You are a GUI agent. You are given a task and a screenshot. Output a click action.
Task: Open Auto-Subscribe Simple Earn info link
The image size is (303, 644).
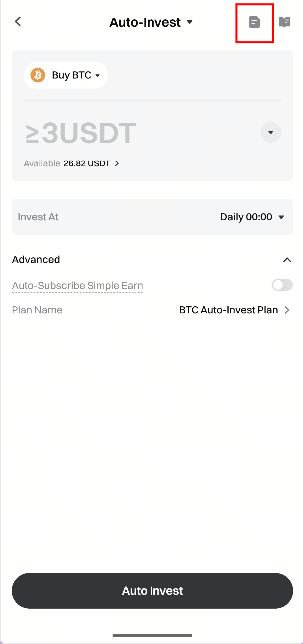pos(77,286)
